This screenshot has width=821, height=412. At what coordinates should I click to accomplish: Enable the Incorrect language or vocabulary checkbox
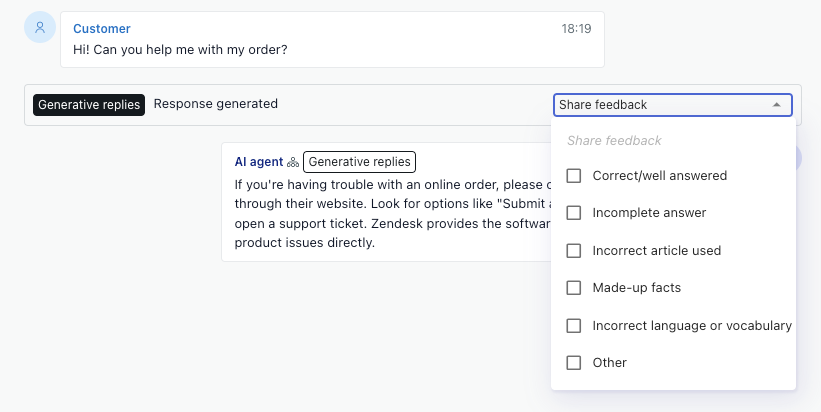pyautogui.click(x=574, y=326)
